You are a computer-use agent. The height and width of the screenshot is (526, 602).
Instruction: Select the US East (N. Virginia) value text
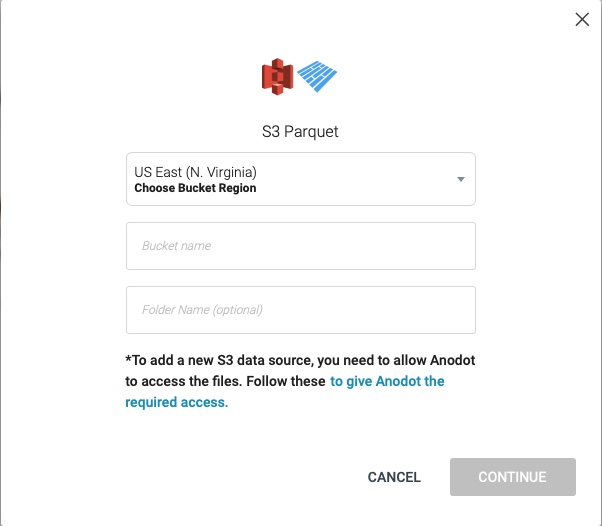pyautogui.click(x=195, y=172)
